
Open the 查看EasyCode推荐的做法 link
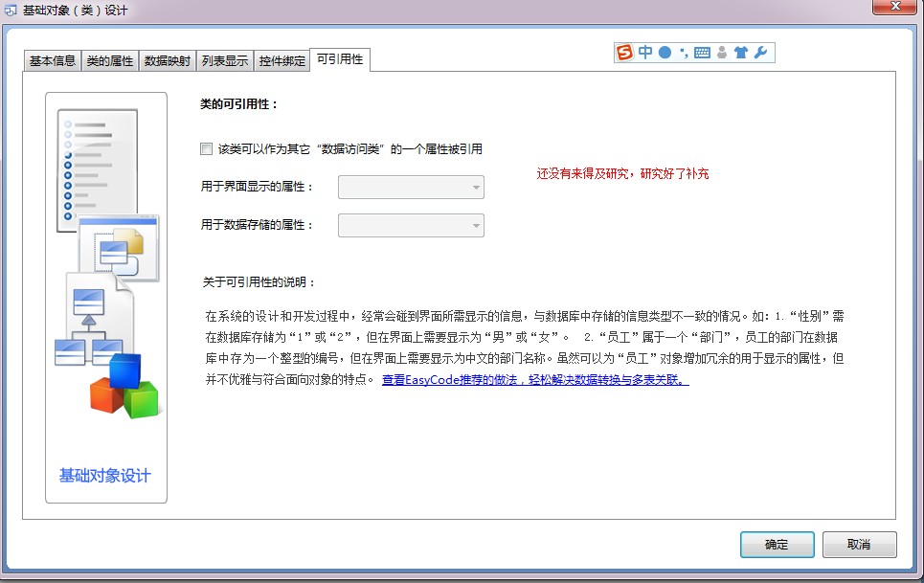pos(535,380)
